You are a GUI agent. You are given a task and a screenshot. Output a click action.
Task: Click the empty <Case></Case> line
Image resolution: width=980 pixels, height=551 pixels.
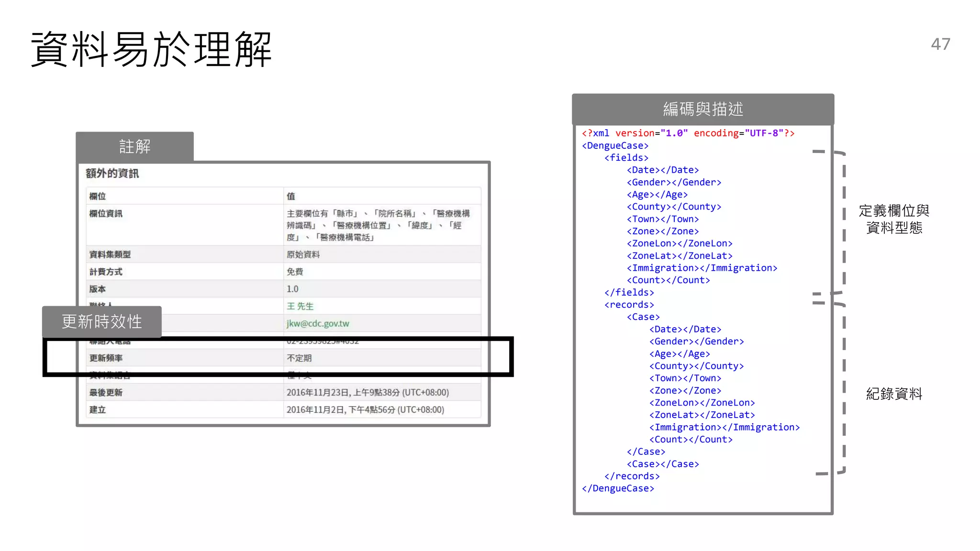tap(663, 464)
